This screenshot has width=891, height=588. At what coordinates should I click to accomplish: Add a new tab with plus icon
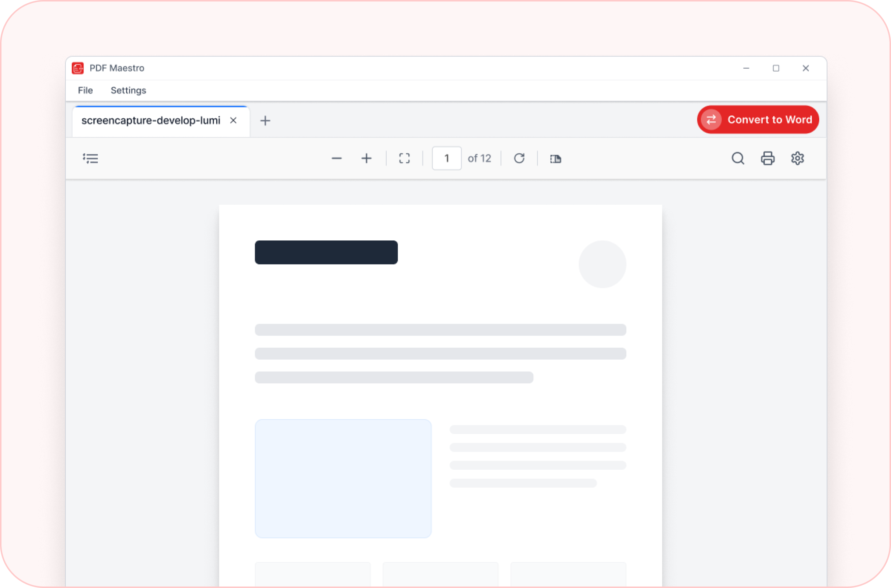click(x=265, y=121)
